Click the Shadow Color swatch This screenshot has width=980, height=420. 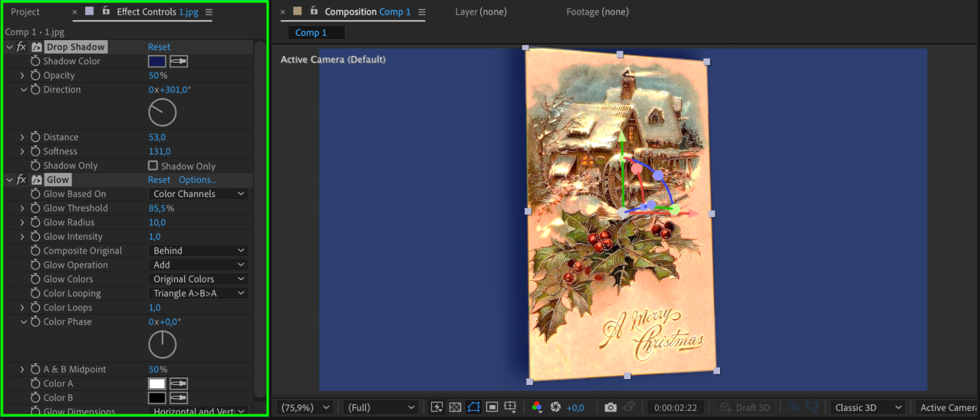click(157, 61)
